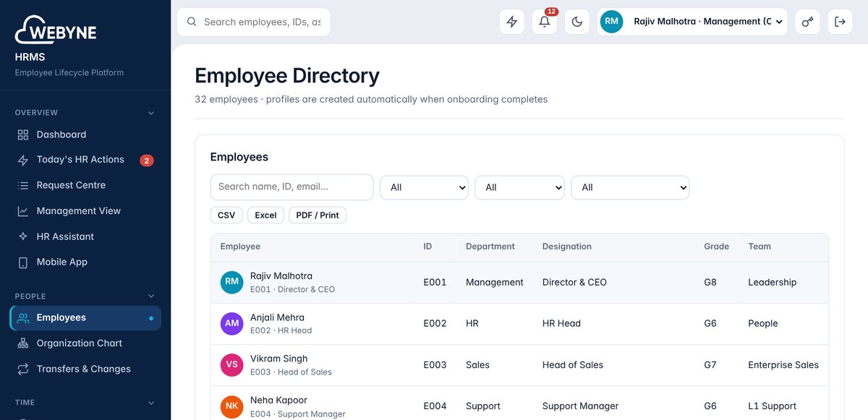
Task: Click the Request Centre list icon
Action: [x=23, y=186]
